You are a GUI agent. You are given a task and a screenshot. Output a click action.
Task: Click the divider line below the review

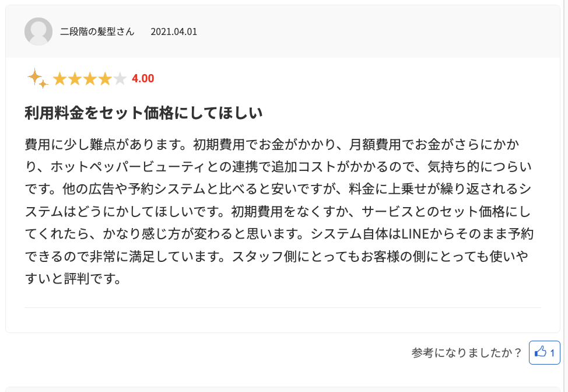[x=283, y=307]
